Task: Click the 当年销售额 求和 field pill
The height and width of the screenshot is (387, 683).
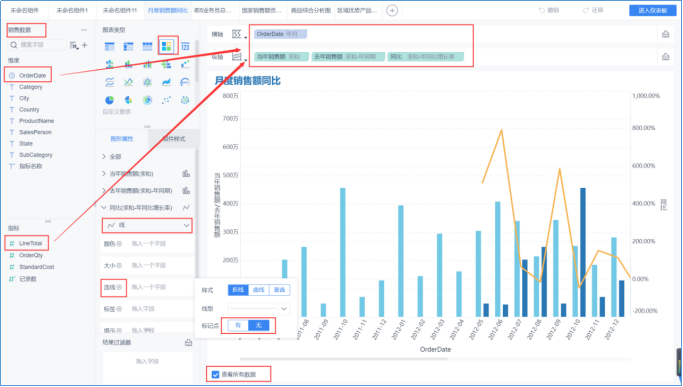Action: click(x=281, y=57)
